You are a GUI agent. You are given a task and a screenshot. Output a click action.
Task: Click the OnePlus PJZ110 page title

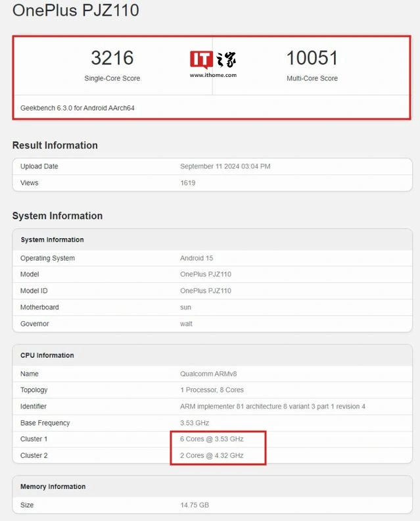pos(76,11)
